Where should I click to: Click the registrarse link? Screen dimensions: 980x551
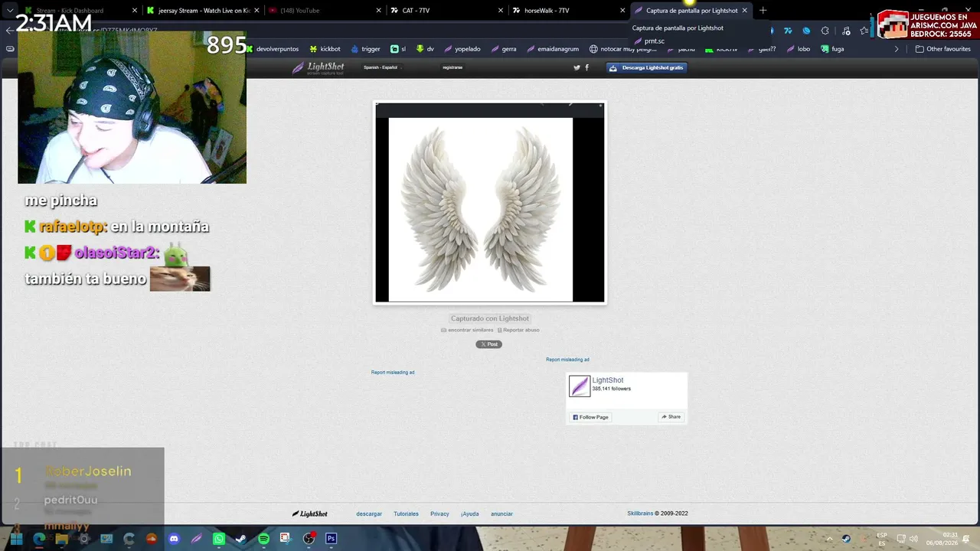click(452, 67)
